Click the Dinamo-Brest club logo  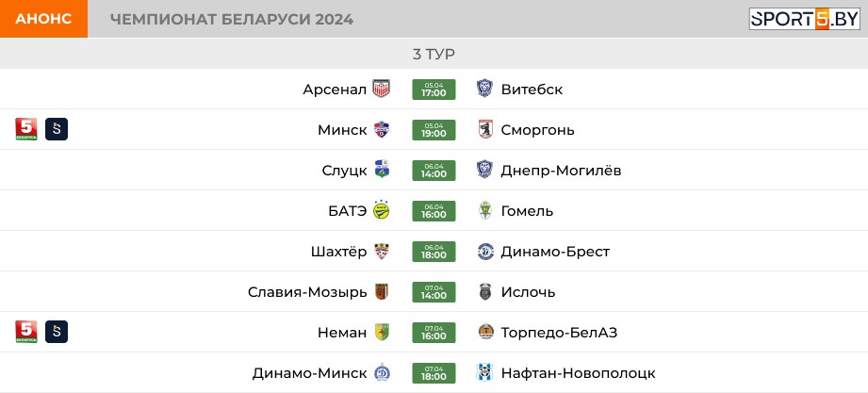(485, 252)
